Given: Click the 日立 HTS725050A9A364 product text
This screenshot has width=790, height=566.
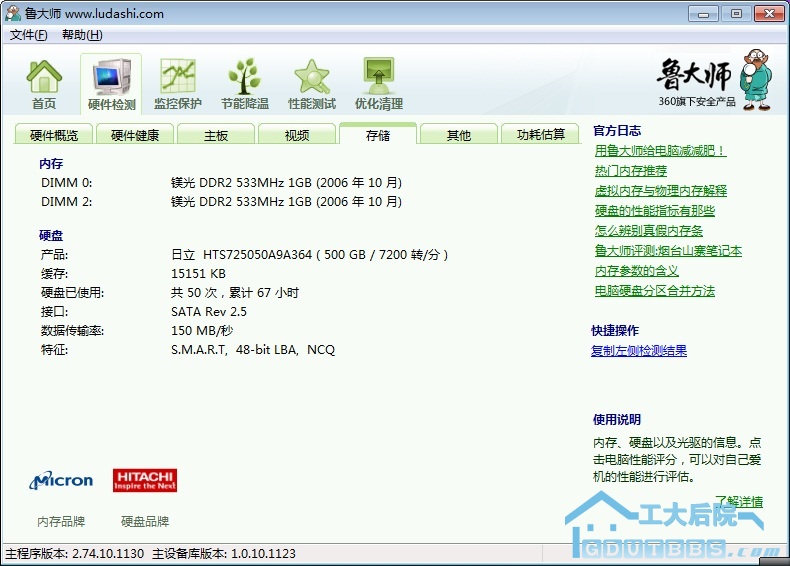Looking at the screenshot, I should pyautogui.click(x=309, y=255).
